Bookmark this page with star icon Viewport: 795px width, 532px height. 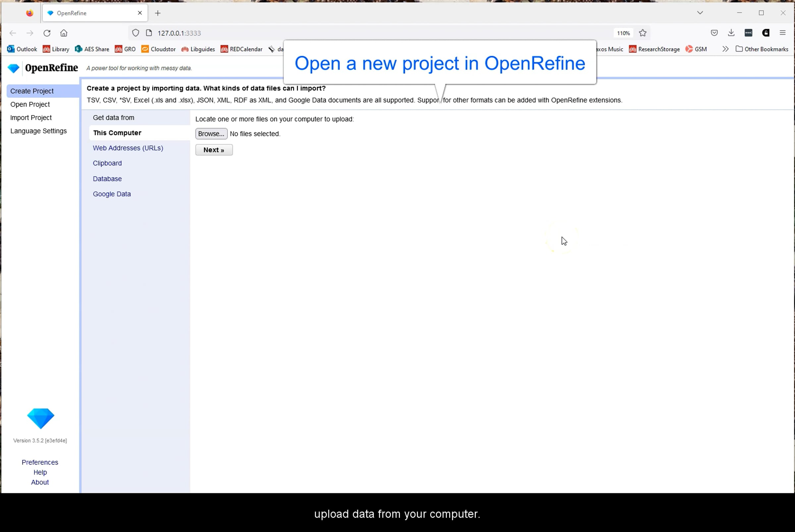(x=642, y=33)
